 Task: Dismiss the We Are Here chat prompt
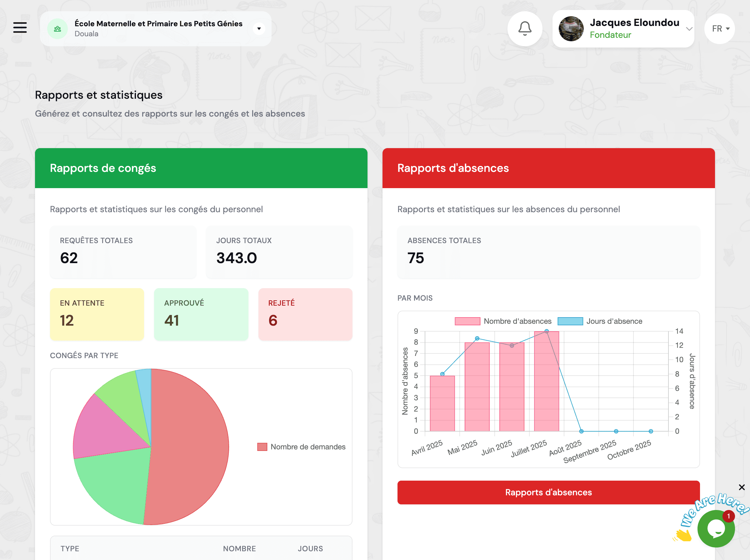click(x=742, y=487)
